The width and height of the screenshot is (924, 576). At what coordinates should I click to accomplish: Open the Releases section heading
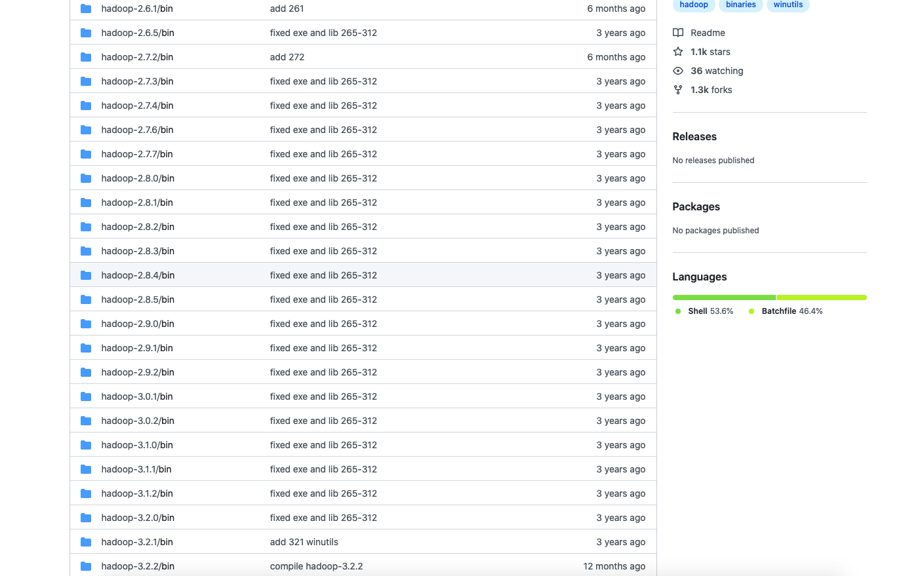click(694, 136)
